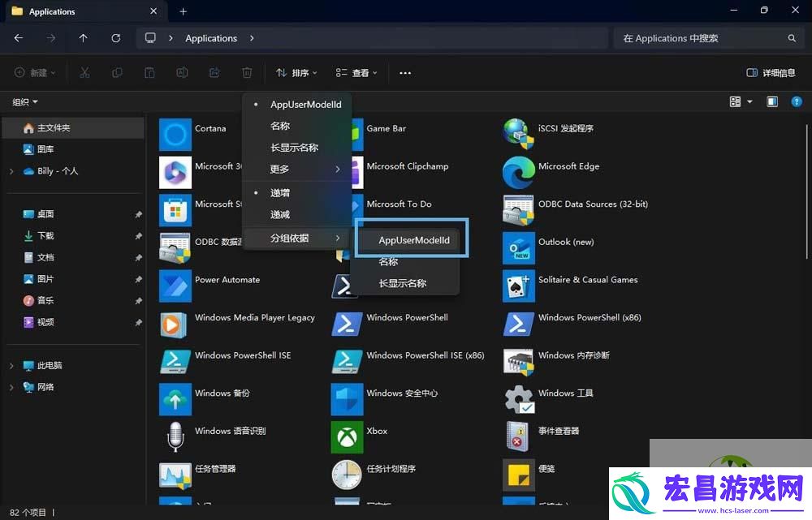The height and width of the screenshot is (520, 812).
Task: Open the help question mark icon
Action: click(x=797, y=101)
